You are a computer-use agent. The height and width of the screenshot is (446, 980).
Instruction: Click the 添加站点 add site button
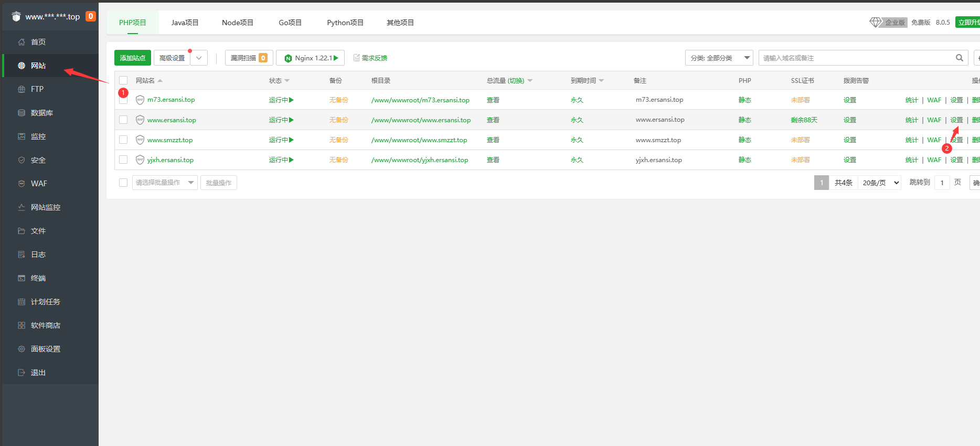point(133,58)
